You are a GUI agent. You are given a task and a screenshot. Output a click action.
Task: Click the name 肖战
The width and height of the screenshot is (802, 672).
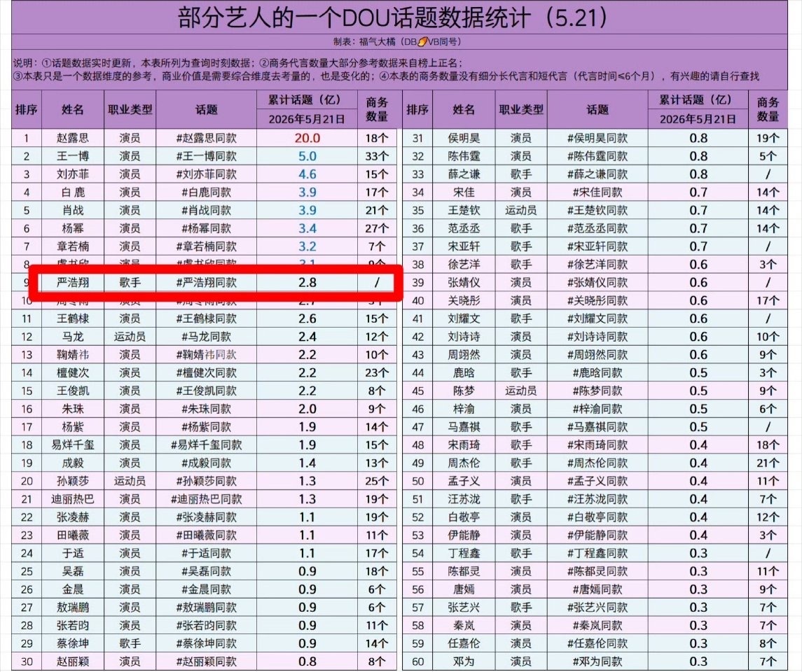[73, 211]
